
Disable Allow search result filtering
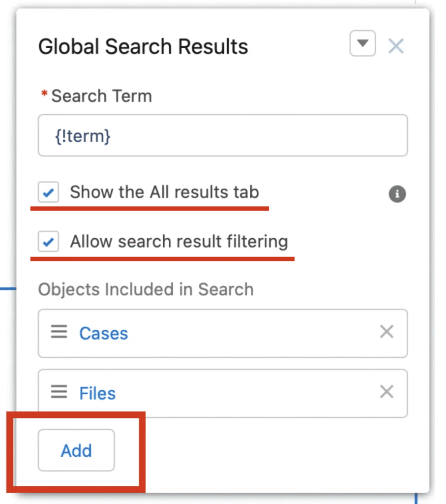coord(48,242)
